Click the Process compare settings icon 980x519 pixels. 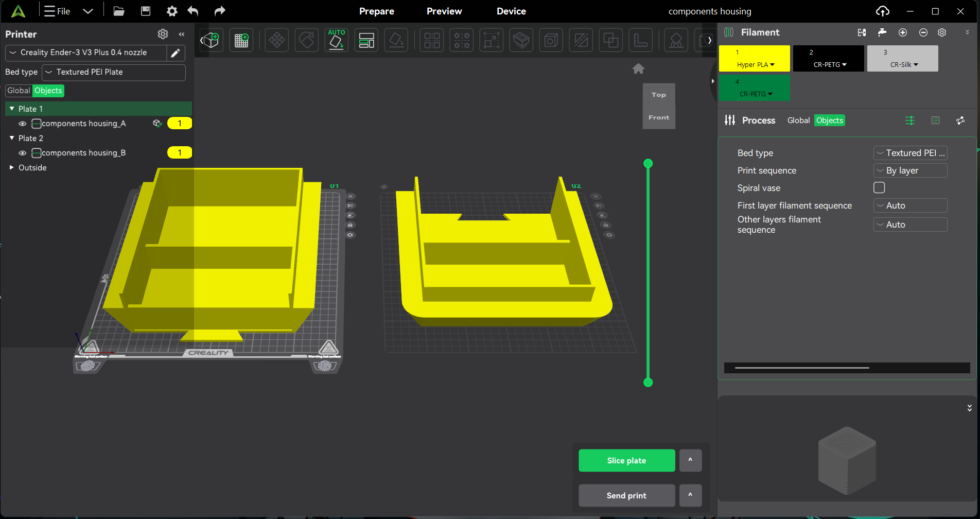coord(960,120)
